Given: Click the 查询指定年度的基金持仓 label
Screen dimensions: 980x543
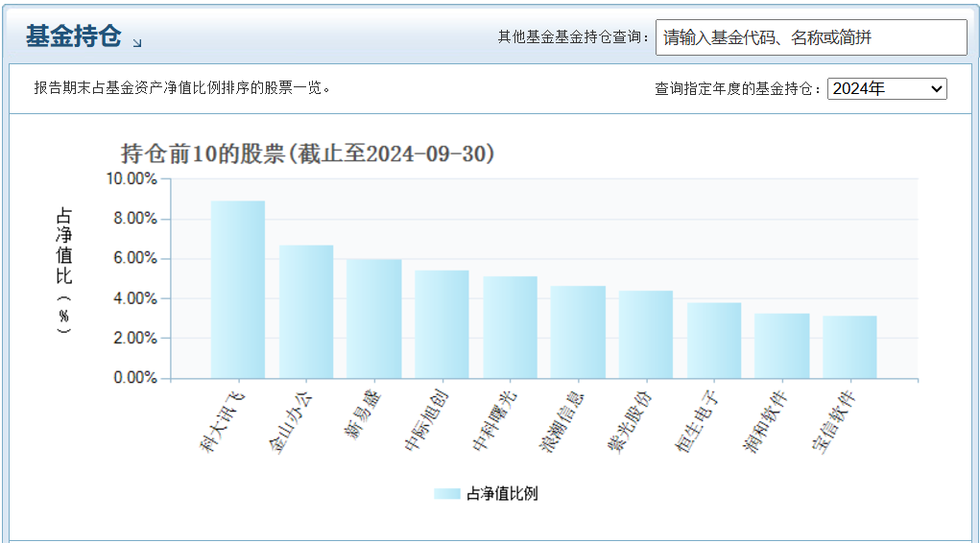Looking at the screenshot, I should tap(737, 88).
